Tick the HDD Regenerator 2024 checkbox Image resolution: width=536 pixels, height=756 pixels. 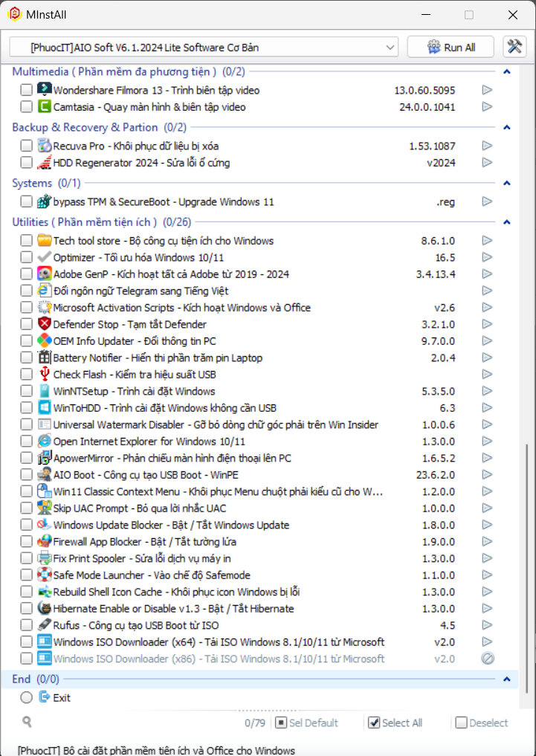(27, 163)
